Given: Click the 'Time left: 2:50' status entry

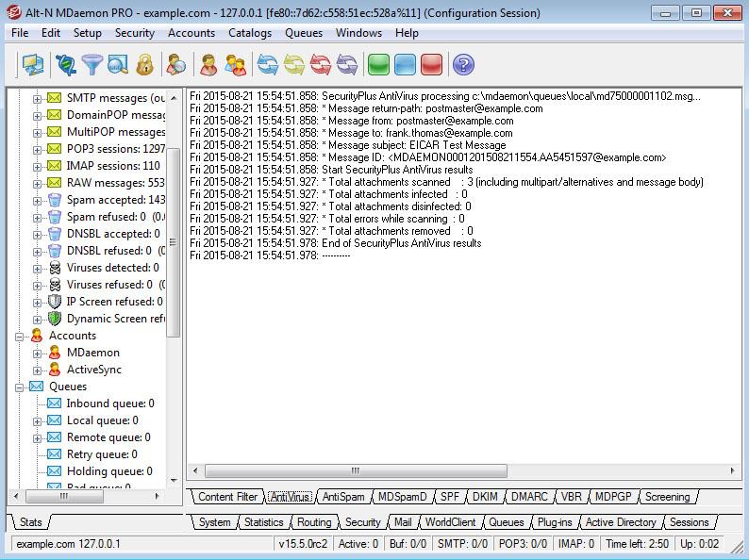Looking at the screenshot, I should pyautogui.click(x=638, y=544).
